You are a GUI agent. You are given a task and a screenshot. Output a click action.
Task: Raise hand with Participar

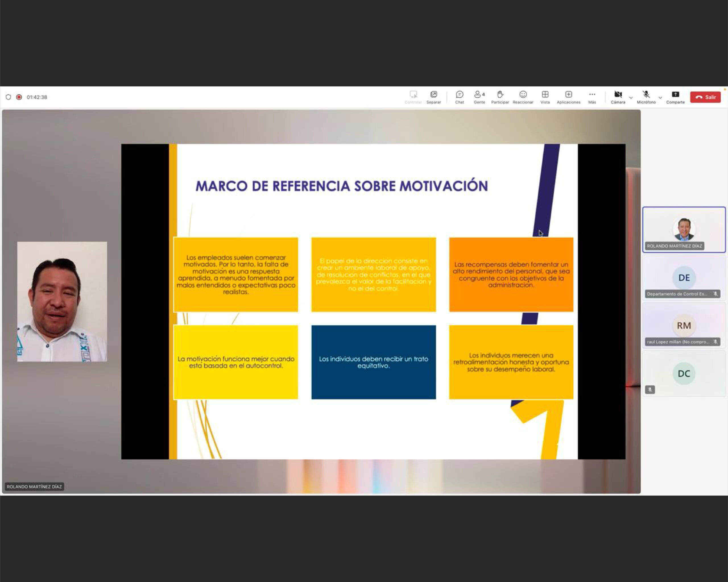[x=500, y=97]
